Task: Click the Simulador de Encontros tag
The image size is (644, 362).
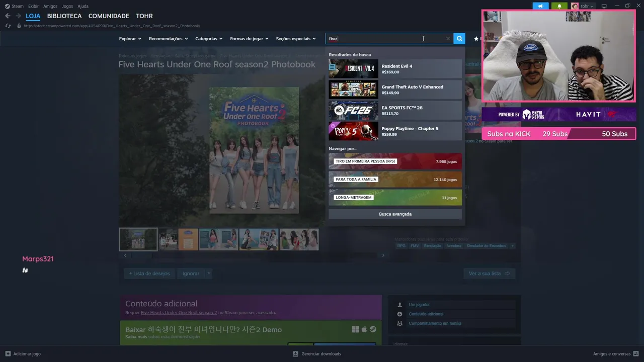Action: tap(486, 246)
